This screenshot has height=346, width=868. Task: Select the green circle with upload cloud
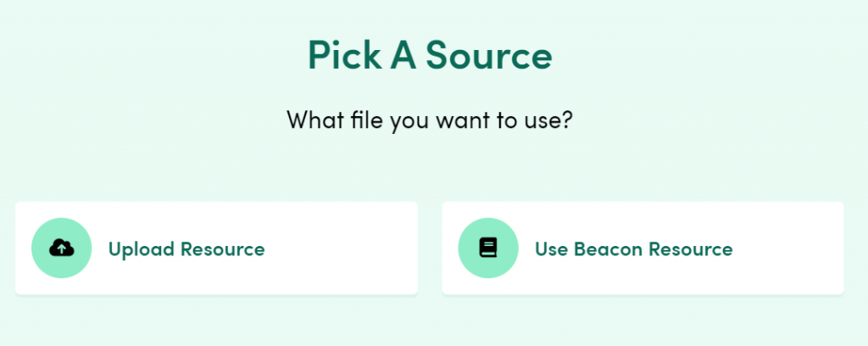tap(61, 248)
